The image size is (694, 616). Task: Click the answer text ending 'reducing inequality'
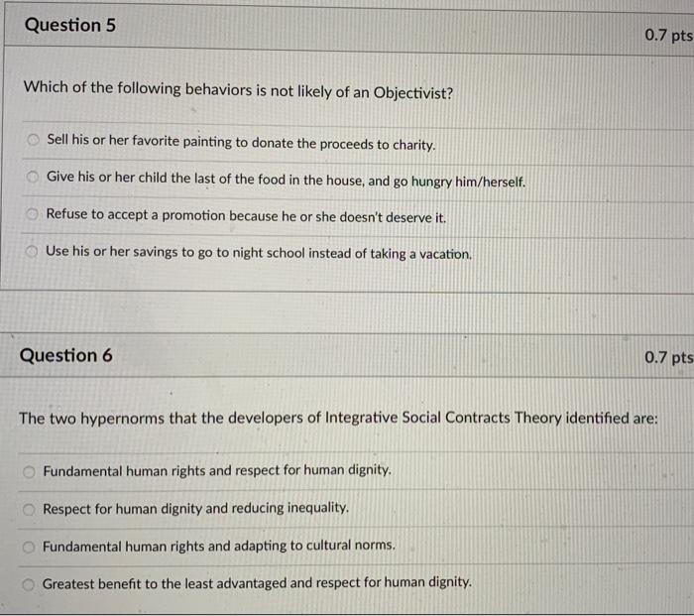point(196,508)
